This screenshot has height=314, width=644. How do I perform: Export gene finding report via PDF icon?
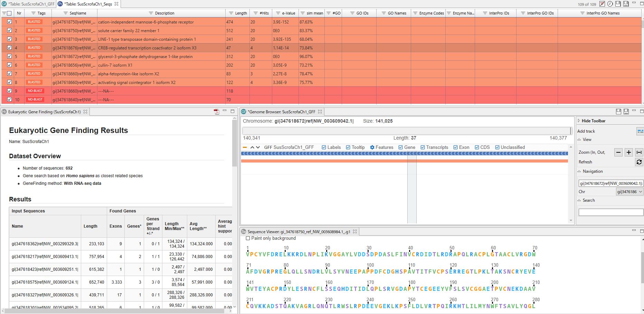click(217, 112)
